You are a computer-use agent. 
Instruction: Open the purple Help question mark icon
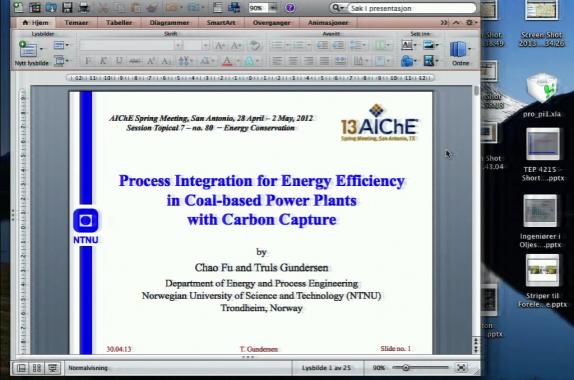(x=290, y=8)
